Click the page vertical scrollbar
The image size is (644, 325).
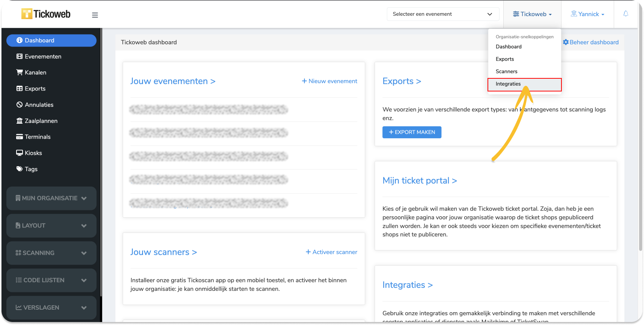pos(641,127)
